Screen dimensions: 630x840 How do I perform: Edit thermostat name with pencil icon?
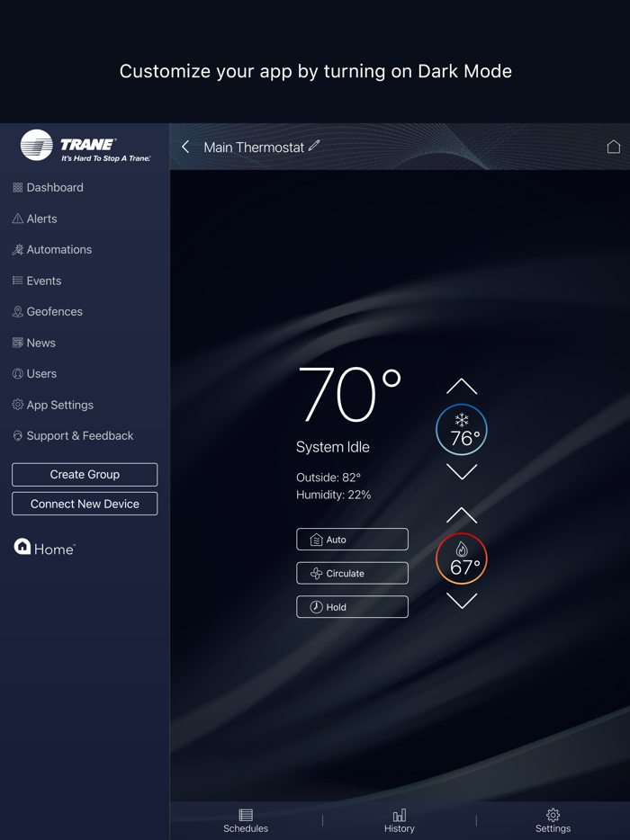pos(314,145)
